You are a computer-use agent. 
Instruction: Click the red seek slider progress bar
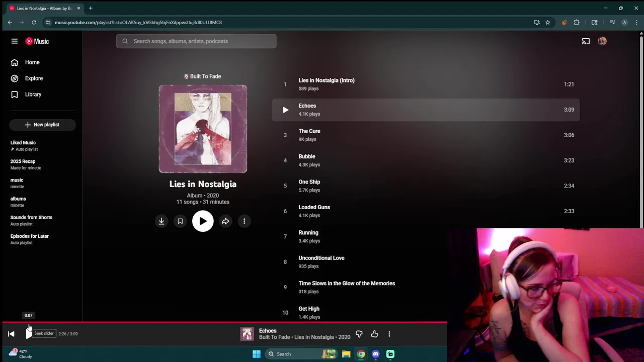[x=224, y=322]
